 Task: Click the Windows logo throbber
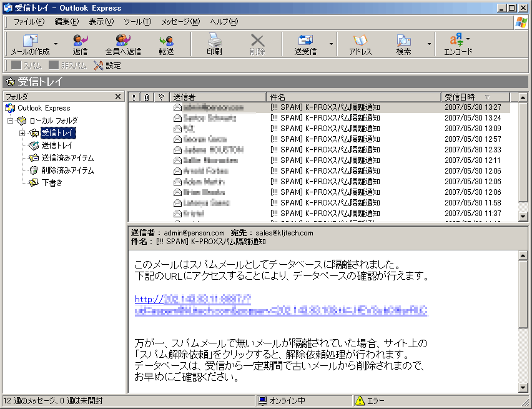(521, 22)
